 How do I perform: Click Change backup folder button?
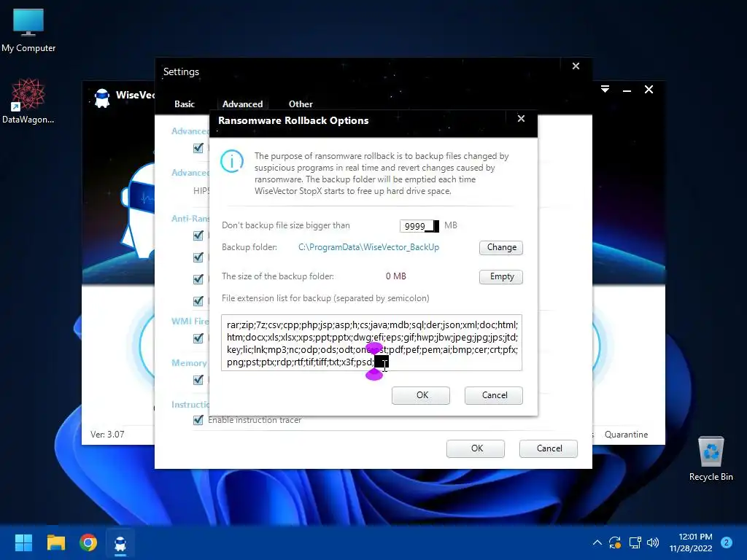[501, 248]
